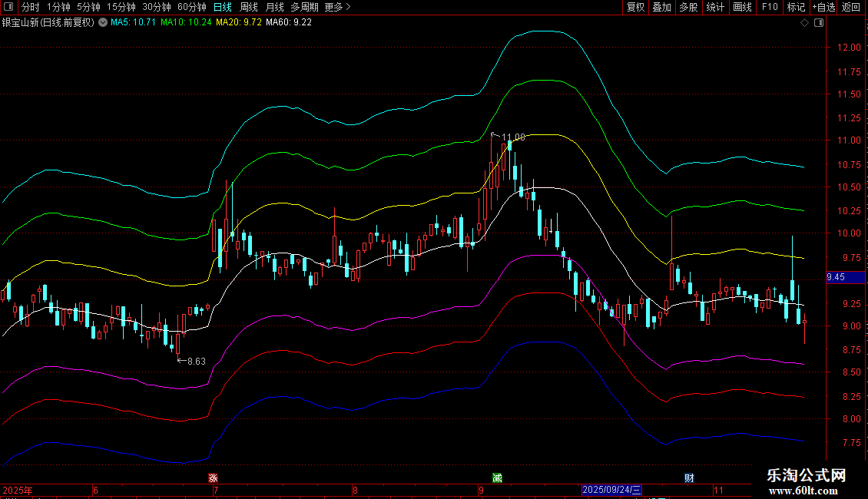This screenshot has height=499, width=868.
Task: Click the 11.08 high price annotation
Action: [x=513, y=137]
